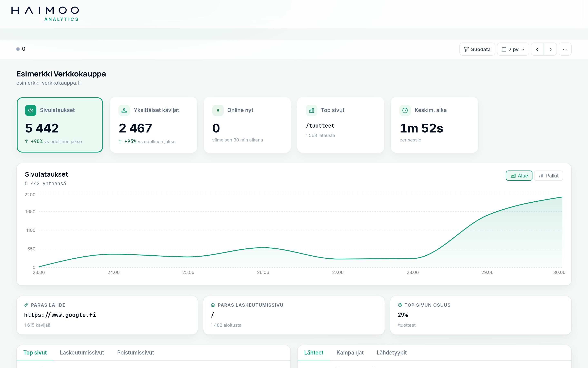The image size is (588, 368).
Task: Click the up arrow next to +90%
Action: pyautogui.click(x=27, y=141)
